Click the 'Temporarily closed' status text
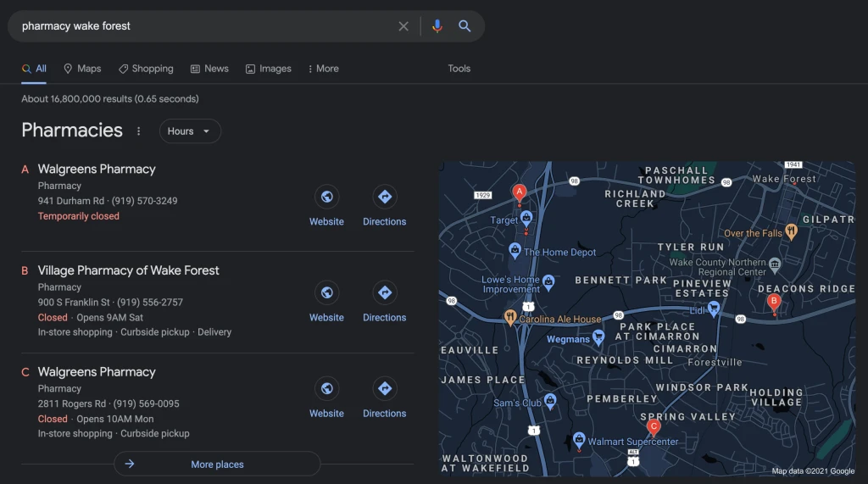Viewport: 868px width, 484px height. 79,216
